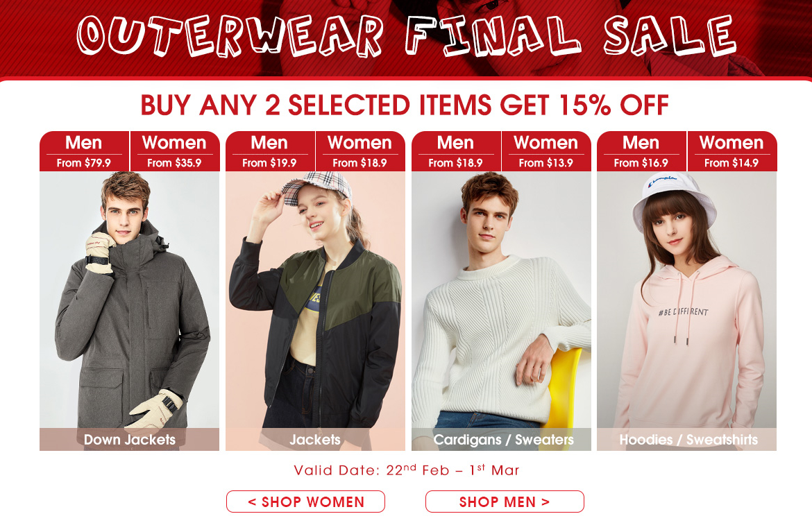Open Men From $19.9 jackets tab
812x523 pixels.
pyautogui.click(x=270, y=151)
